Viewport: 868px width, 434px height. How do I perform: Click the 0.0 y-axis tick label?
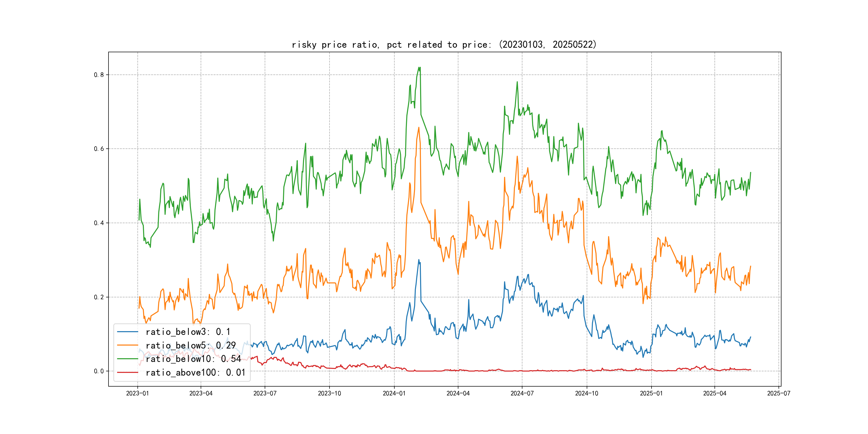(99, 371)
